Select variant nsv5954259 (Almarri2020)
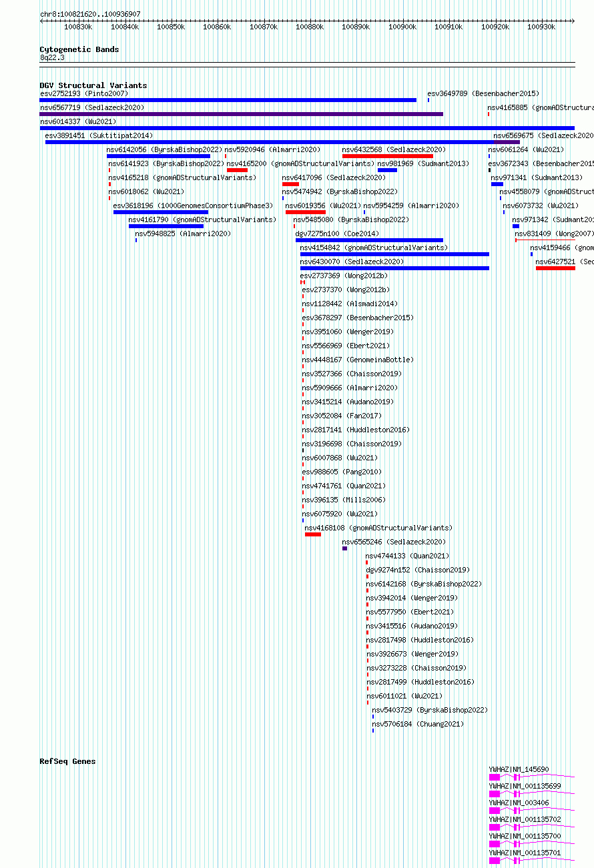 click(x=412, y=205)
